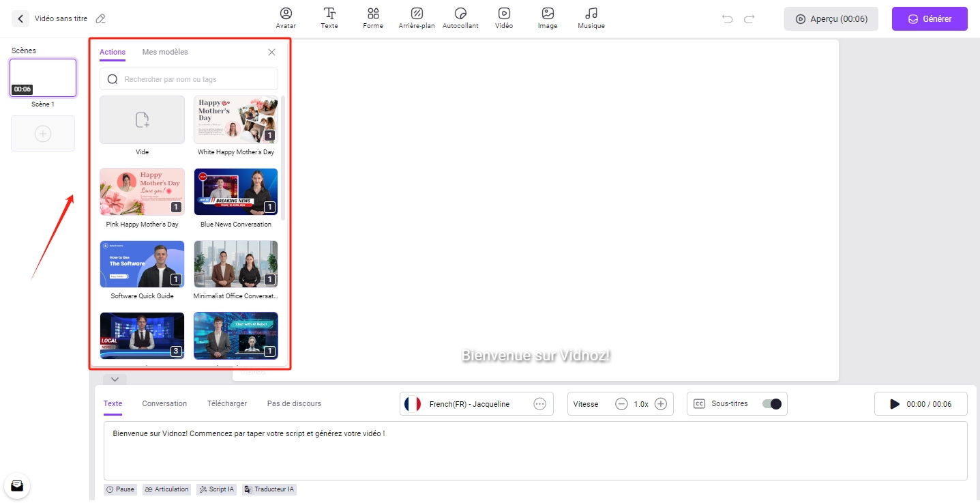980x503 pixels.
Task: Open the French(FR) - Jacqueline voice selector
Action: click(x=477, y=404)
